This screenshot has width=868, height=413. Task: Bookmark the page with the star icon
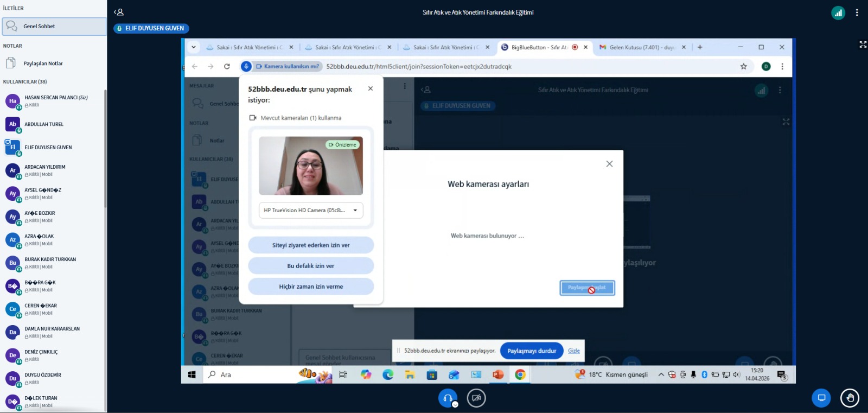[x=743, y=66]
